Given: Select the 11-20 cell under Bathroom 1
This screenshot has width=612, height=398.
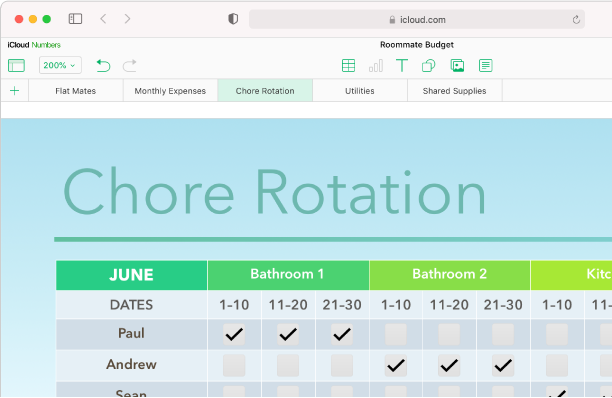Looking at the screenshot, I should [288, 305].
